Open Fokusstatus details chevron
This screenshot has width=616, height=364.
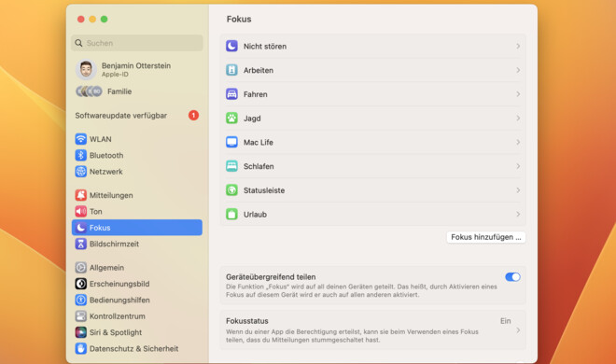pyautogui.click(x=518, y=330)
